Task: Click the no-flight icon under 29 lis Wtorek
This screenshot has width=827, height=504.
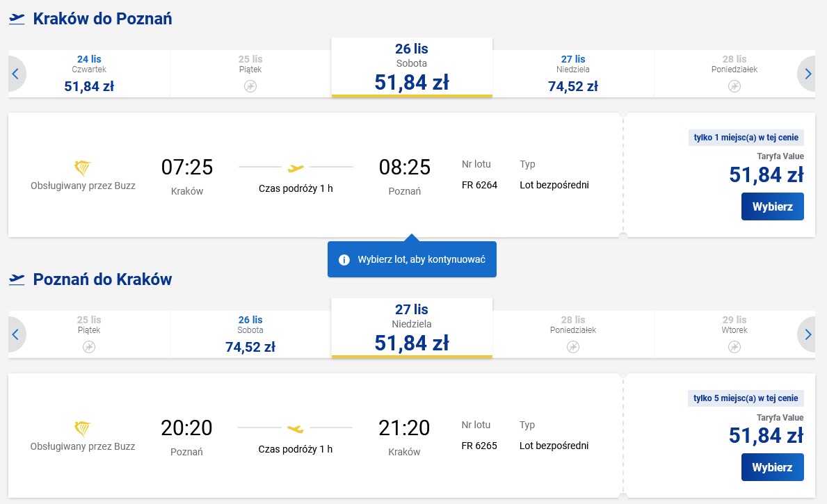Action: [734, 347]
